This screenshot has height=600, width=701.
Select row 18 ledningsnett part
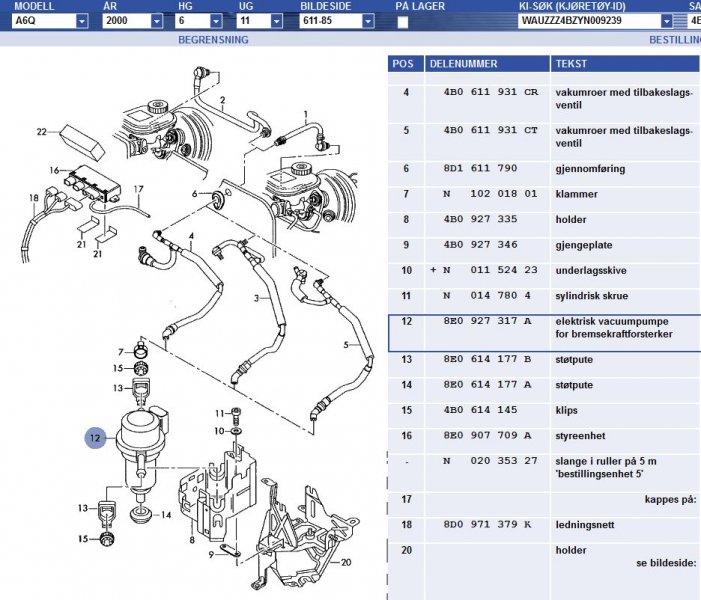(544, 524)
